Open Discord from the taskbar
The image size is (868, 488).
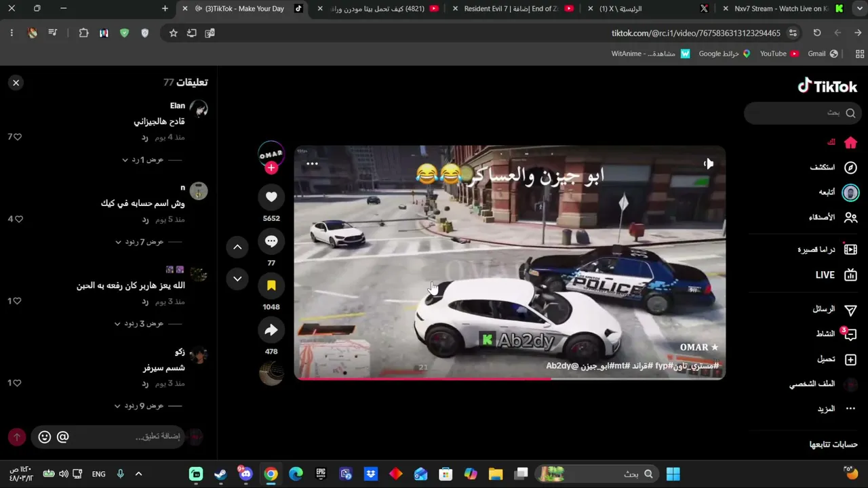[x=245, y=474]
